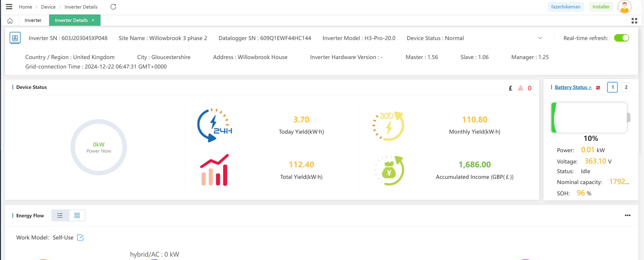Open Battery Status link
Viewport: 644px width, 260px height.
coord(573,87)
